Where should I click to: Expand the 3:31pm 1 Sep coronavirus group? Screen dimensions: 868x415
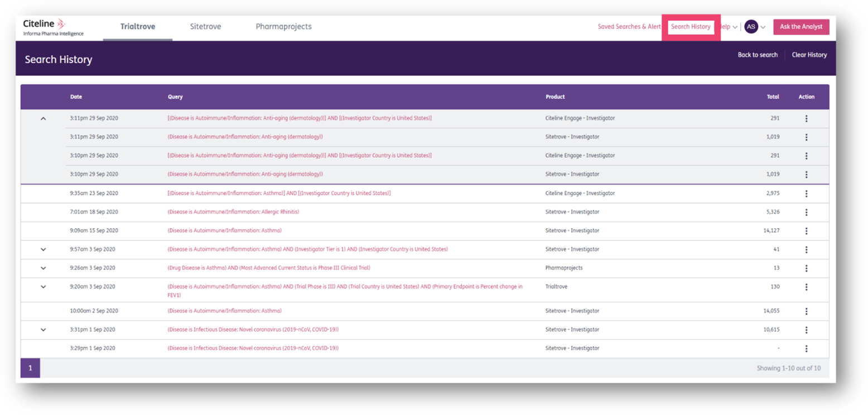[x=43, y=329]
